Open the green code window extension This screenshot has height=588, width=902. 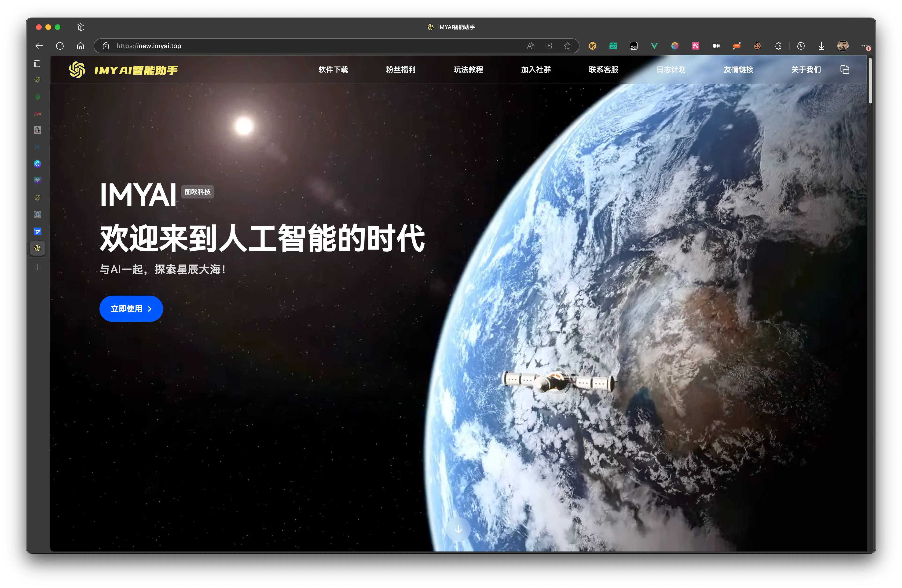[x=613, y=46]
